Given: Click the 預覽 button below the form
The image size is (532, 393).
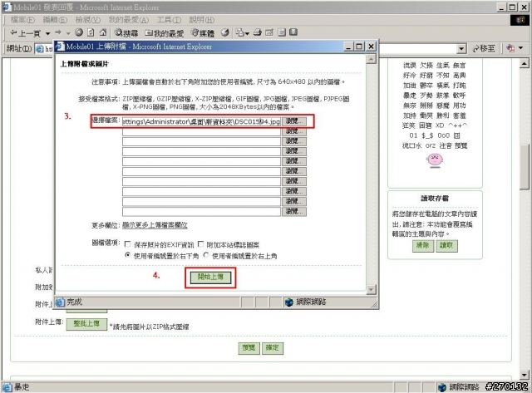Looking at the screenshot, I should pos(249,348).
